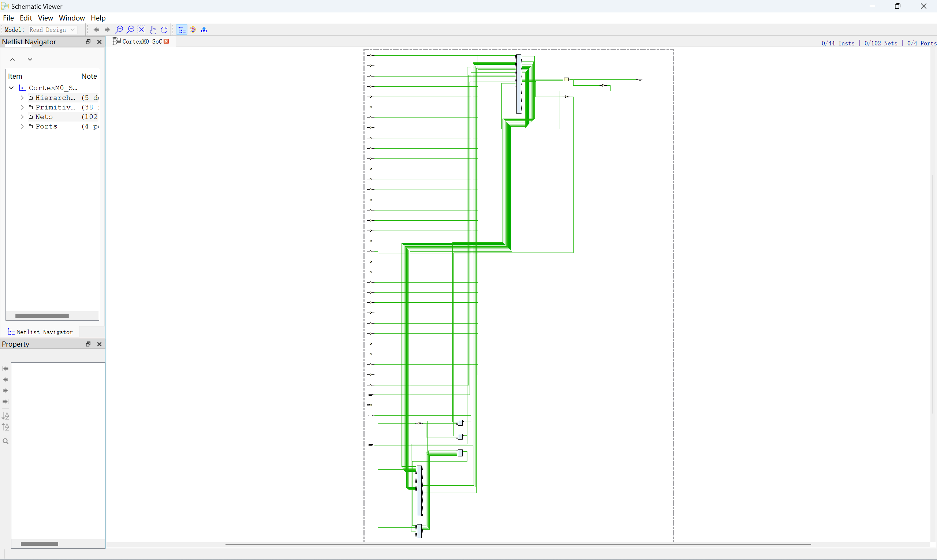Screen dimensions: 937x560
Task: Open the Help menu
Action: (x=98, y=18)
